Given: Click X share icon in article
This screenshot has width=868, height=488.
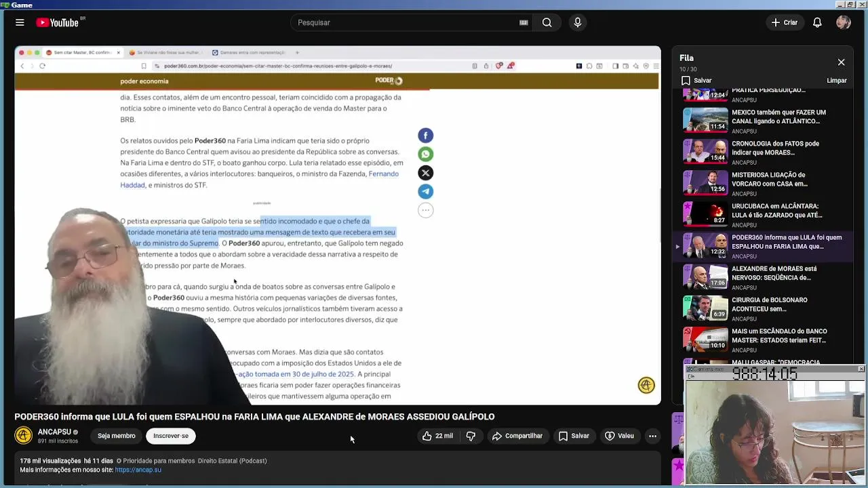Looking at the screenshot, I should (425, 173).
